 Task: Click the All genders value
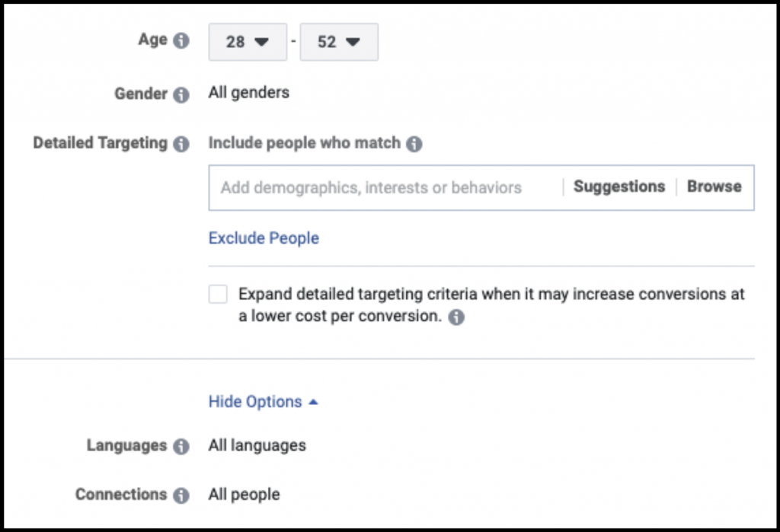point(249,93)
